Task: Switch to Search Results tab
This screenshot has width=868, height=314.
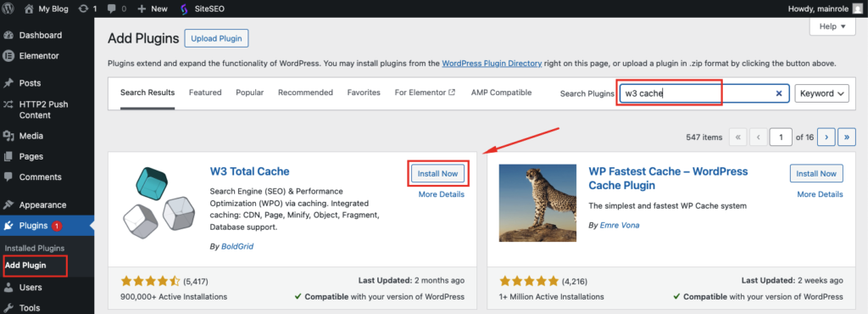Action: 147,93
